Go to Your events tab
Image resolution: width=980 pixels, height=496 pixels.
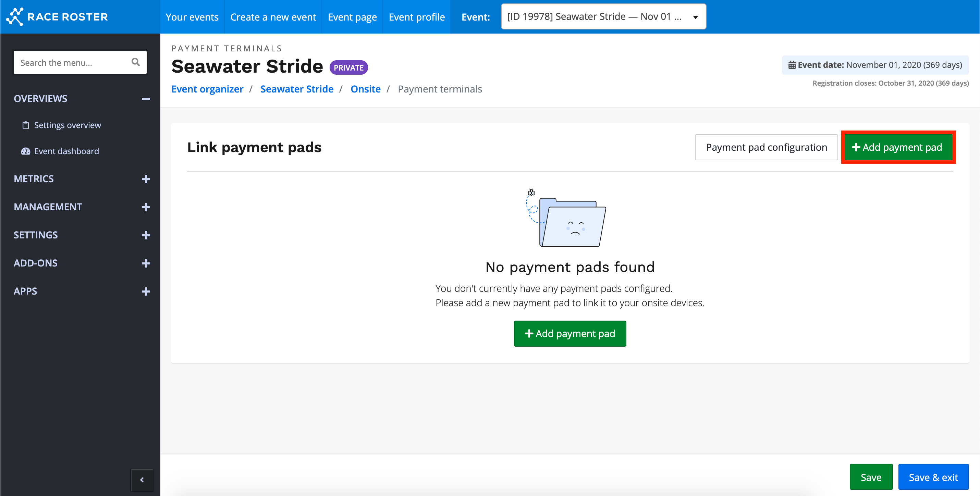pos(192,17)
